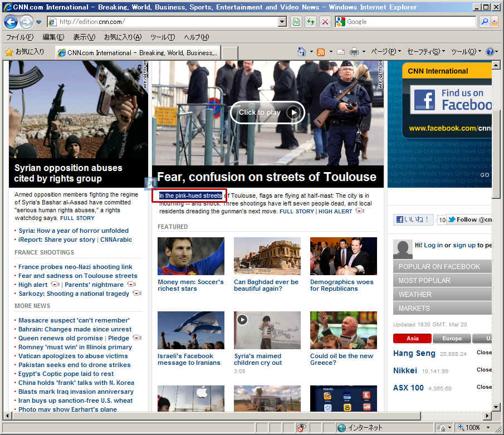Click the orange RSS feeds icon
The height and width of the screenshot is (435, 504).
point(320,52)
